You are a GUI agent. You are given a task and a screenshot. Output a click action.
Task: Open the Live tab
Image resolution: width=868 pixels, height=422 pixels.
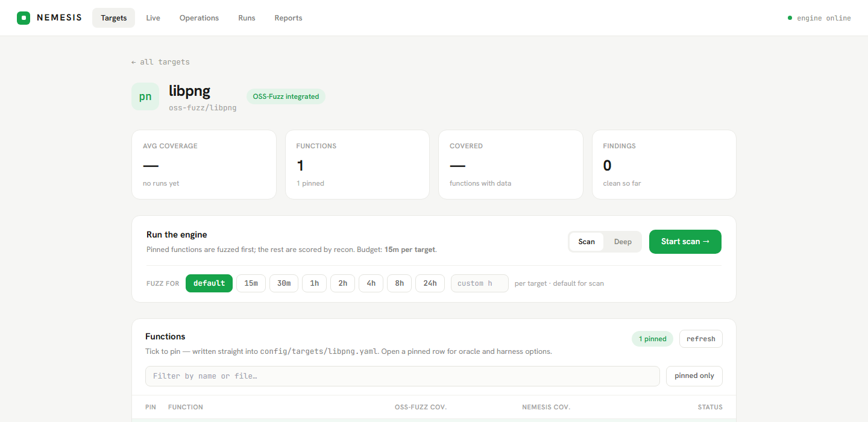[153, 18]
